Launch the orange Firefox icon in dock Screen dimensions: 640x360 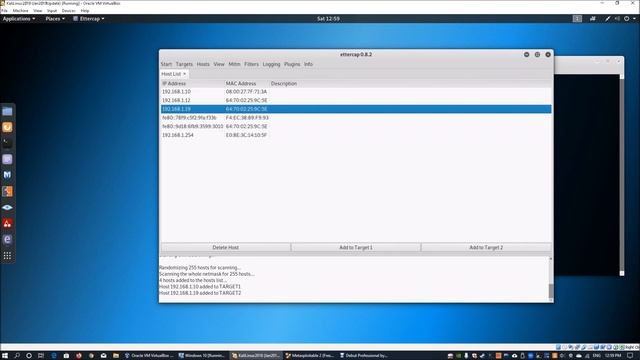(7, 127)
